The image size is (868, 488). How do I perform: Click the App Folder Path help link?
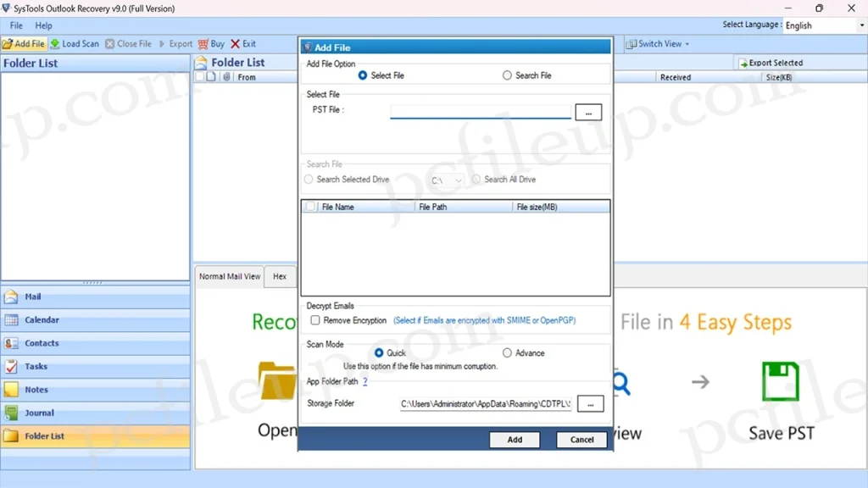(x=365, y=382)
